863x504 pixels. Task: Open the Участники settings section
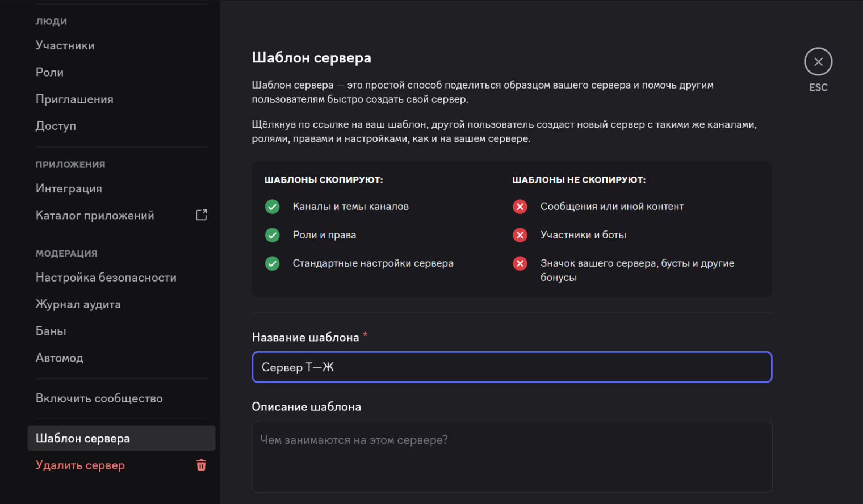pyautogui.click(x=65, y=45)
